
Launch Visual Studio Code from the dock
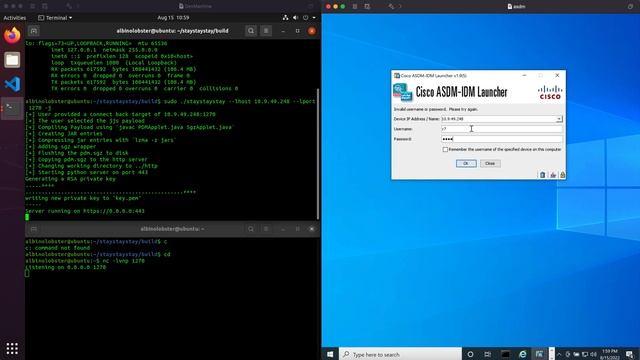coord(12,84)
